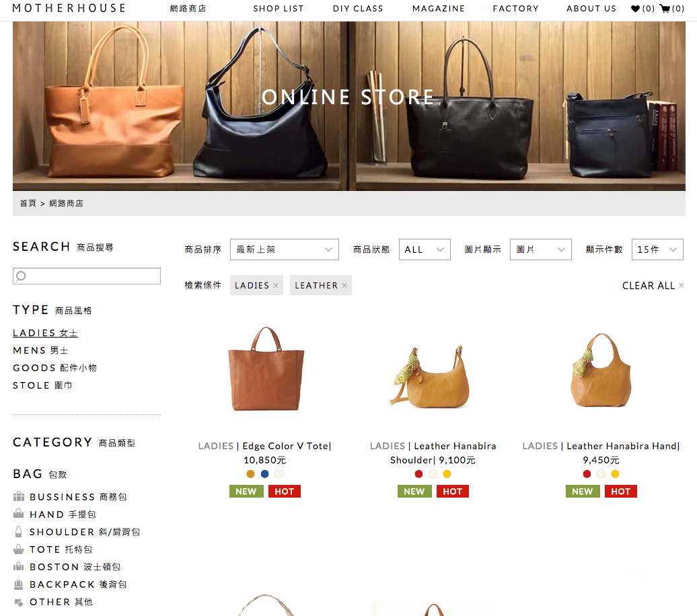Click the SHOULDER category bag icon
This screenshot has height=616, width=697.
19,531
